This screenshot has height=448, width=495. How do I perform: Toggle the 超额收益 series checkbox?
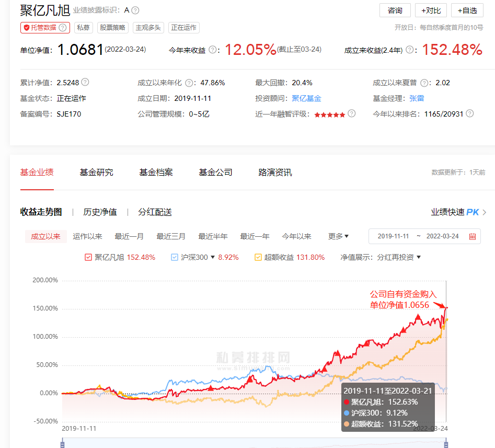pyautogui.click(x=258, y=257)
